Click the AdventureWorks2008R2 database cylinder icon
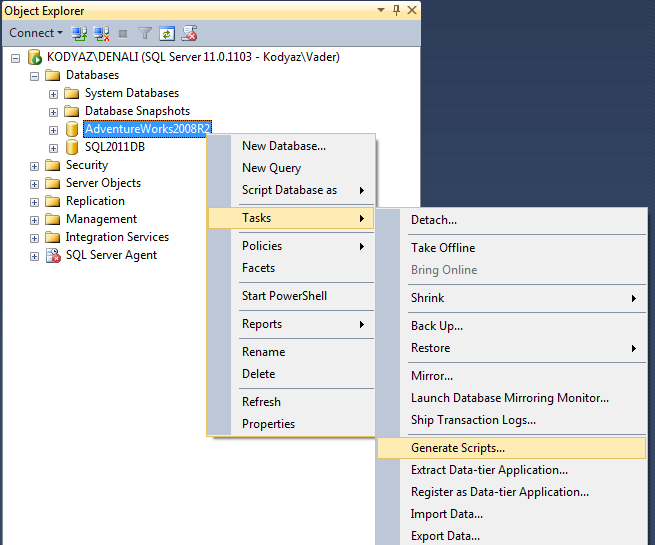655x545 pixels. [72, 129]
